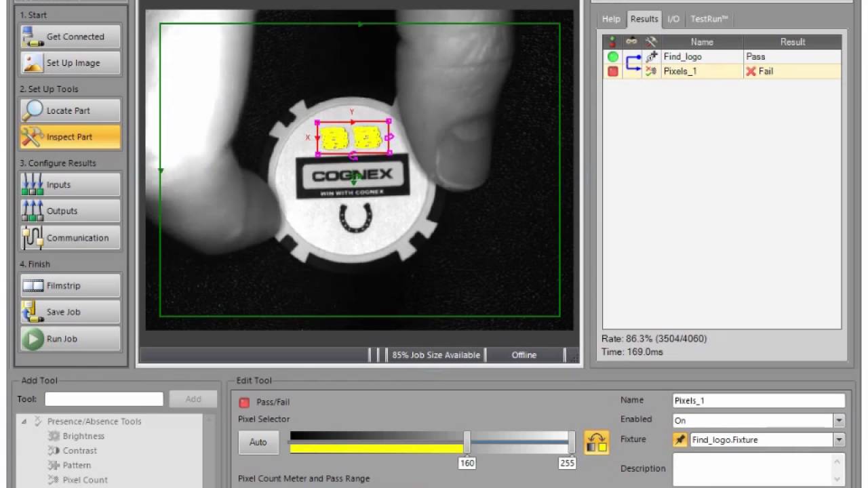Switch to the I/O tab

coord(673,19)
